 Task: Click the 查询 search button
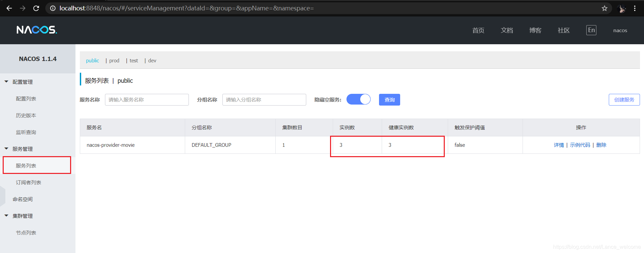(389, 100)
